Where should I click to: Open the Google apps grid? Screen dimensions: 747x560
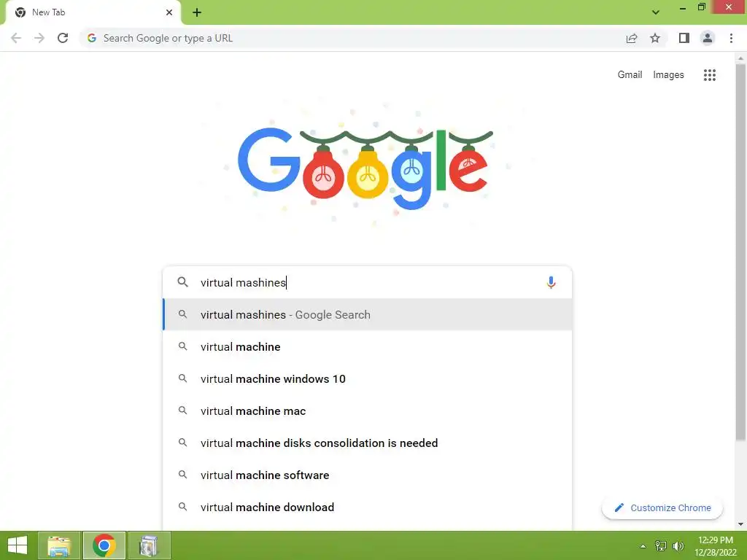[x=709, y=75]
